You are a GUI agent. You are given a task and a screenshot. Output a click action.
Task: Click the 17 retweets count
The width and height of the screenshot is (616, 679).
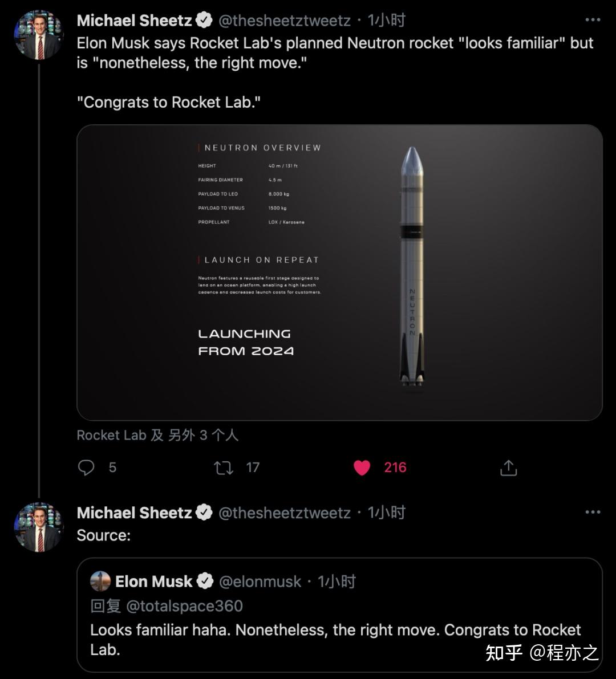click(x=253, y=467)
